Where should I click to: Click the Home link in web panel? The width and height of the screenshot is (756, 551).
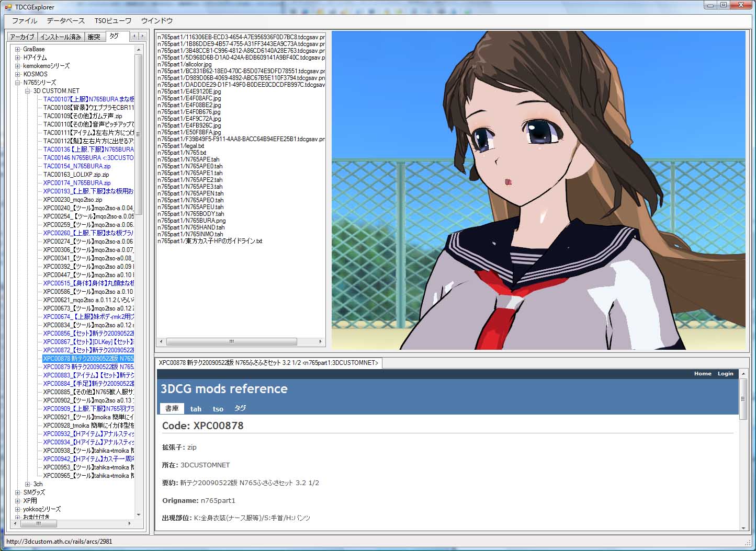click(702, 374)
